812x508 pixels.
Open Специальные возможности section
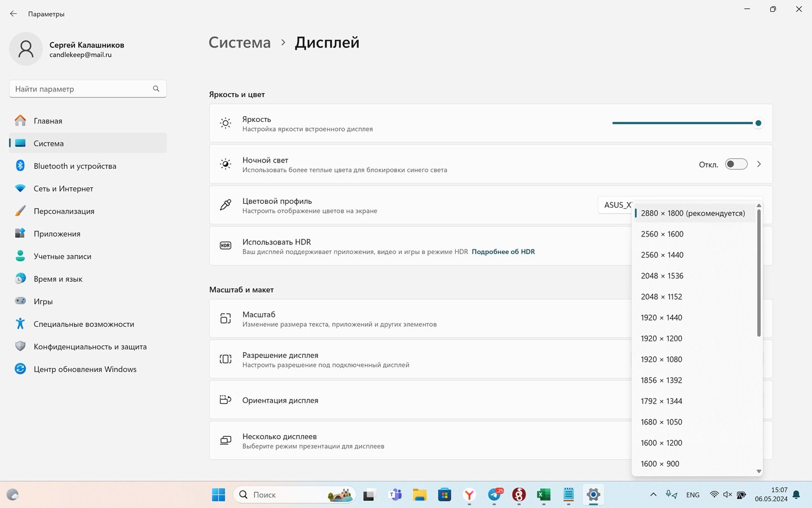tap(88, 324)
